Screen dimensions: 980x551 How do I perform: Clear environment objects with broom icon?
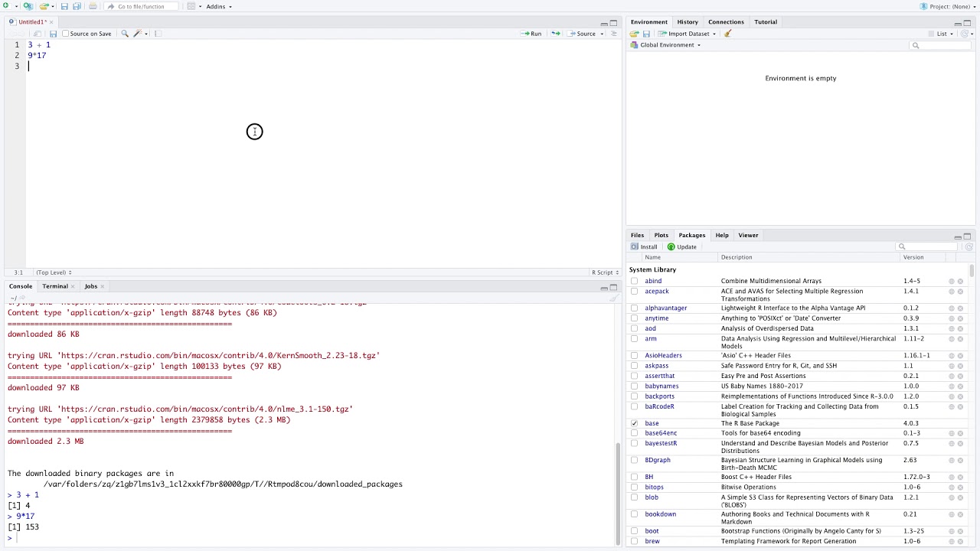727,34
